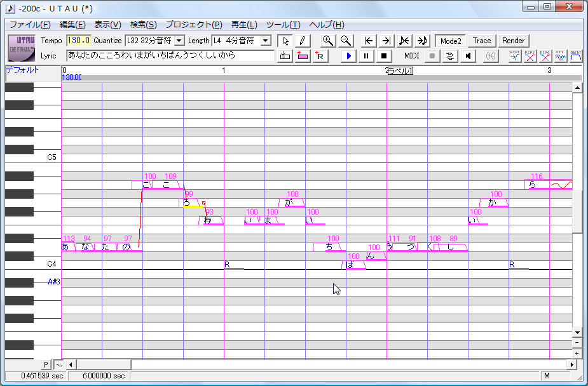Enable Trace mode

pos(481,41)
